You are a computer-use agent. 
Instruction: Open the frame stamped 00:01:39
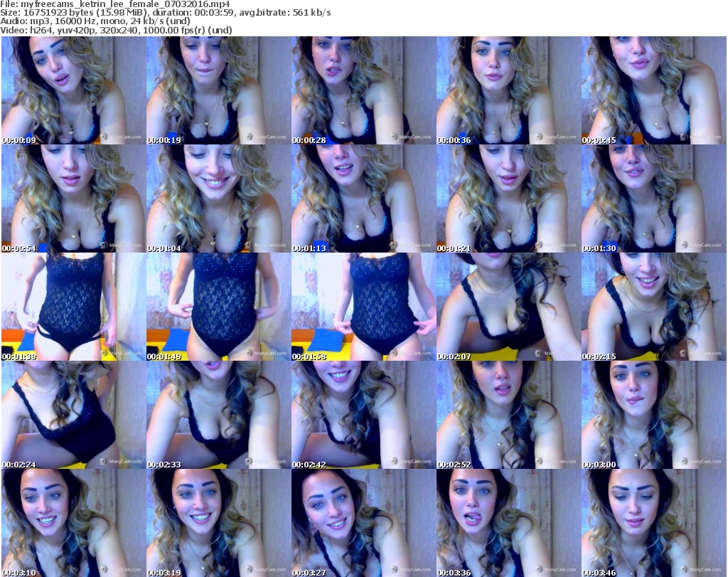pyautogui.click(x=73, y=307)
